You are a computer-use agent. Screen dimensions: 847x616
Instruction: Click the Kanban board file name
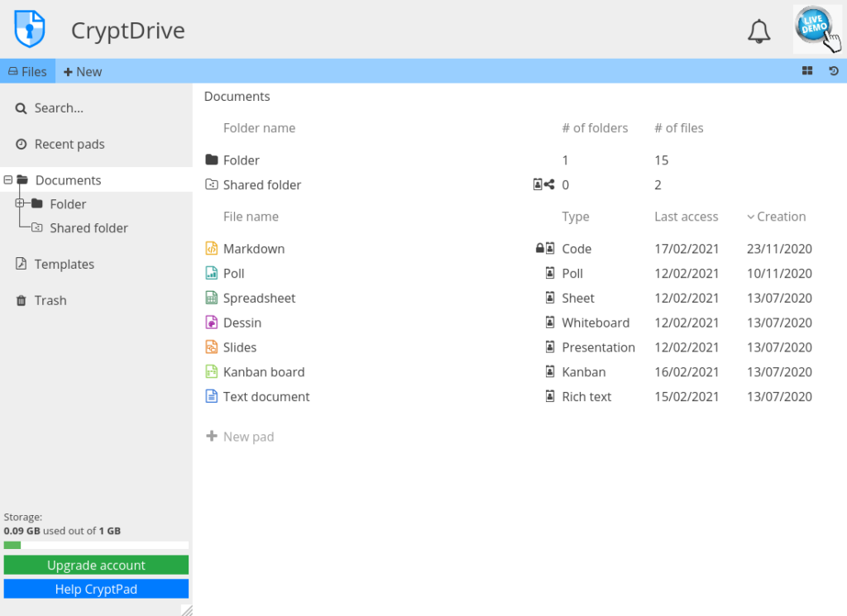click(x=264, y=372)
